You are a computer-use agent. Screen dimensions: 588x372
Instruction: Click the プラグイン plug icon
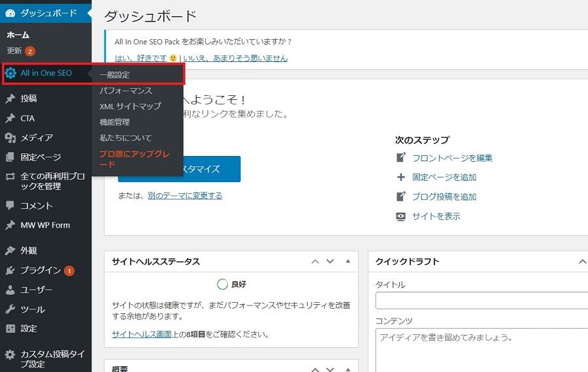point(10,270)
